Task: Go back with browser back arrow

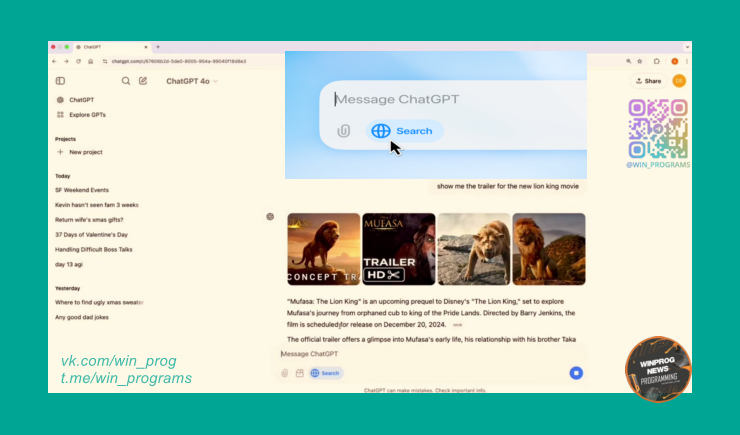Action: (x=54, y=61)
